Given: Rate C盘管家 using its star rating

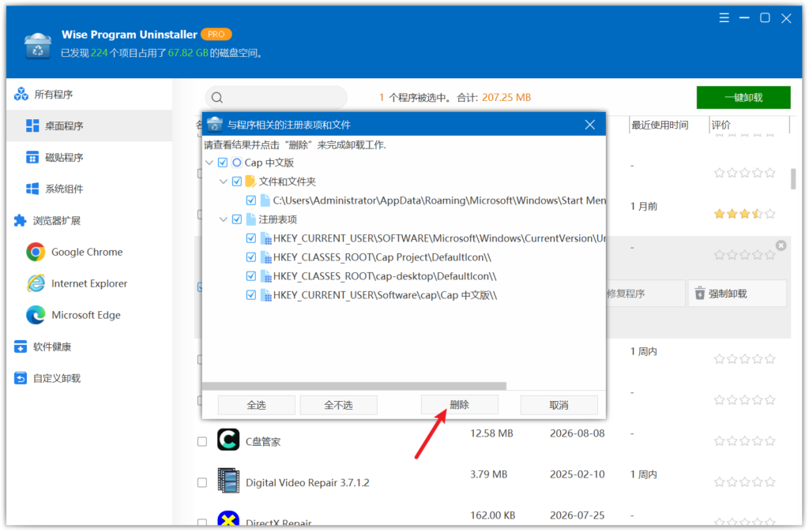Looking at the screenshot, I should coord(744,440).
